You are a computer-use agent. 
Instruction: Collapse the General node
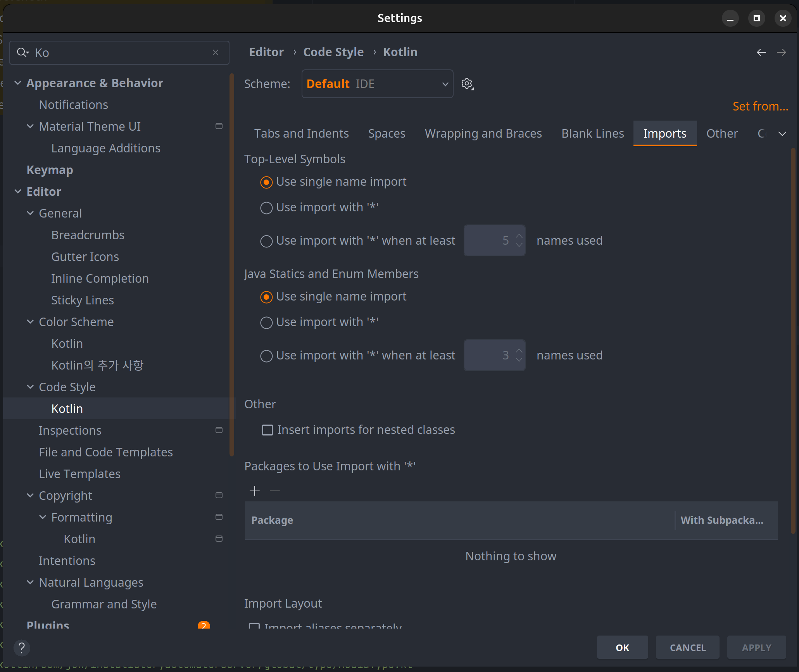30,213
